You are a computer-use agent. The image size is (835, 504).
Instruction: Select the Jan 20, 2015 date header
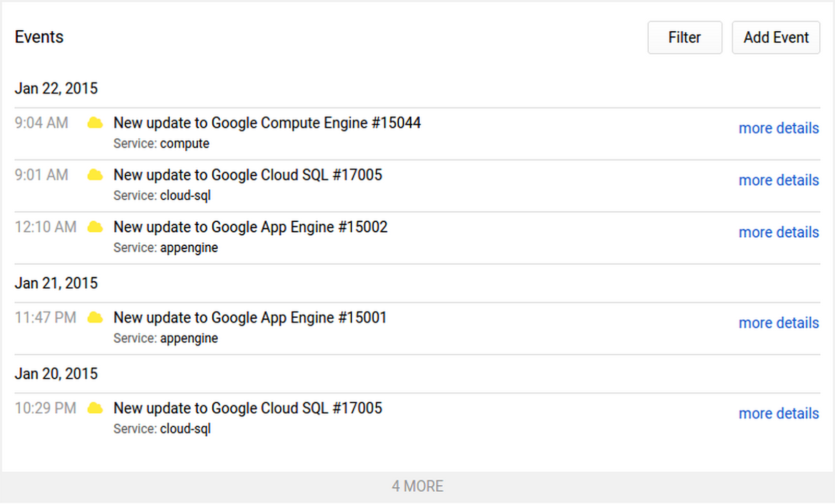pyautogui.click(x=56, y=374)
